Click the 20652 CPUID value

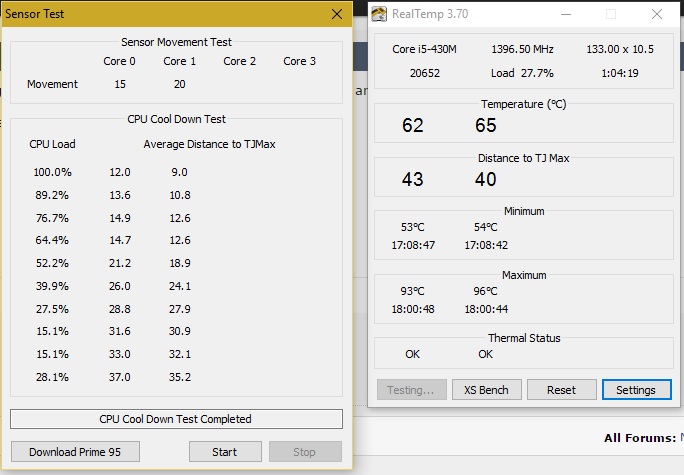(x=425, y=73)
